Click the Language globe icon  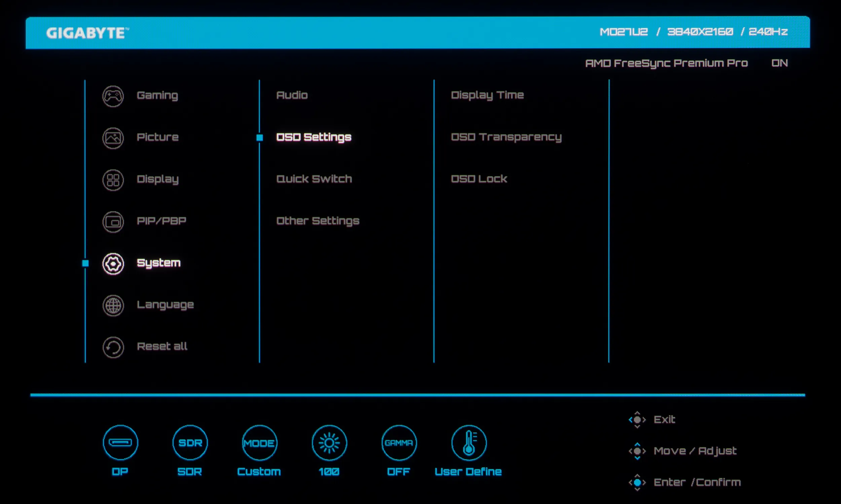[x=113, y=305]
